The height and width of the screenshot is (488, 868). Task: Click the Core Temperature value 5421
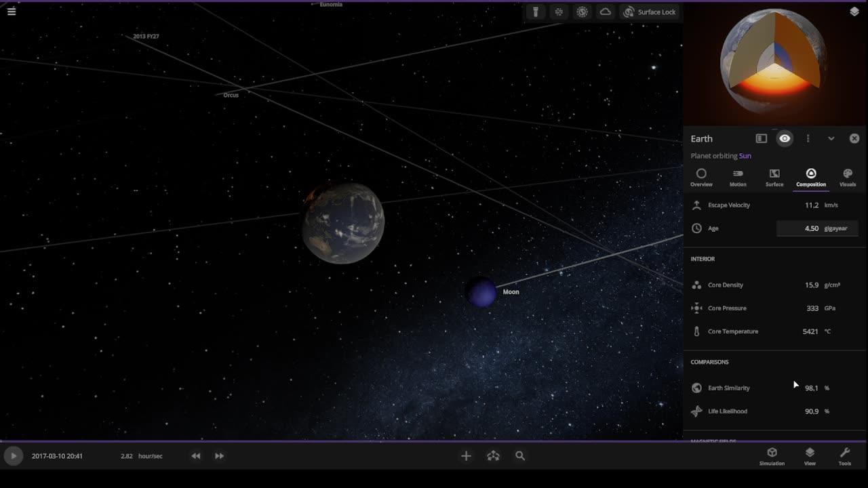pos(810,331)
